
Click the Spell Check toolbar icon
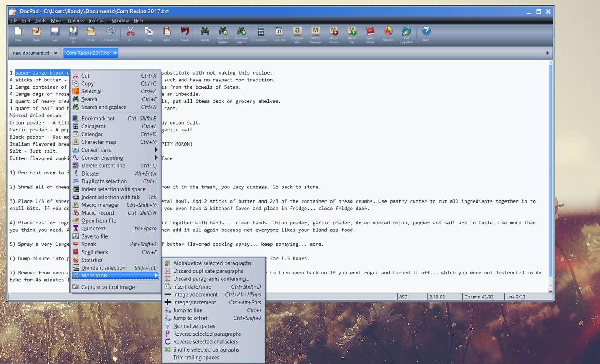tap(370, 35)
